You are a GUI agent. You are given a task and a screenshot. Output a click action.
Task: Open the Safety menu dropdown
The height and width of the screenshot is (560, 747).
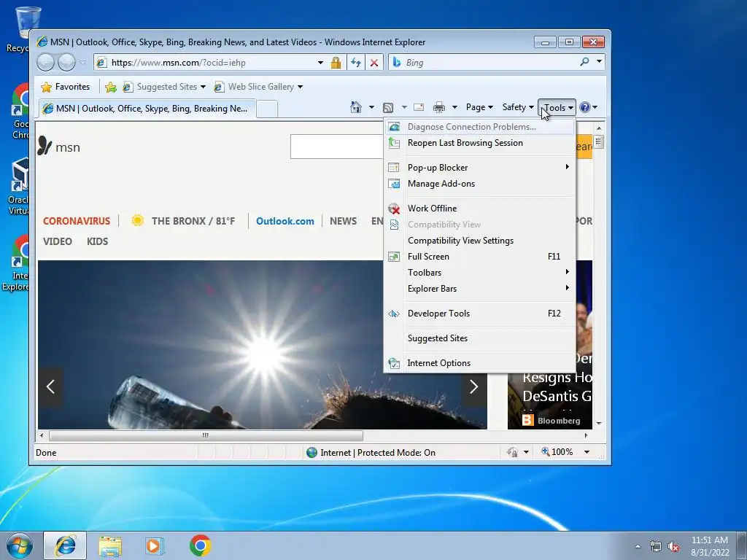pyautogui.click(x=518, y=107)
